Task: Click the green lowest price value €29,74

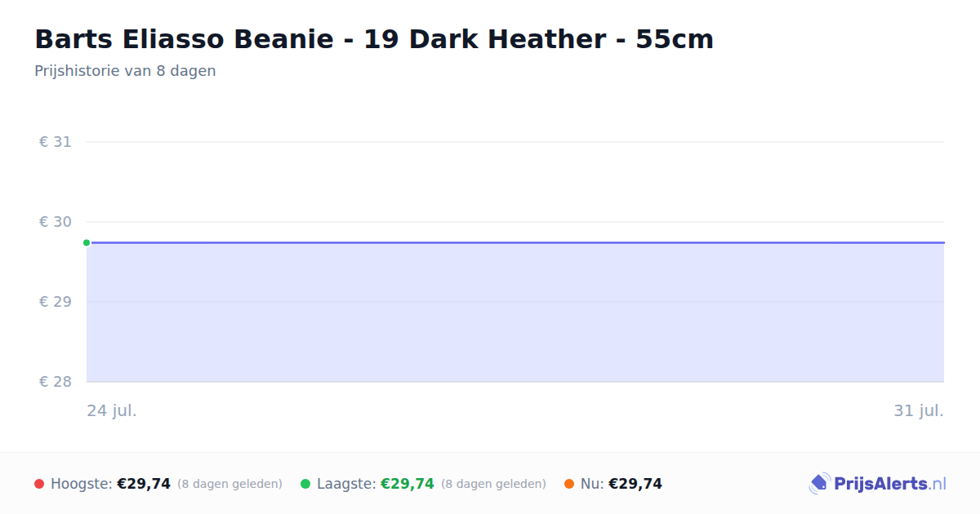Action: [x=408, y=484]
